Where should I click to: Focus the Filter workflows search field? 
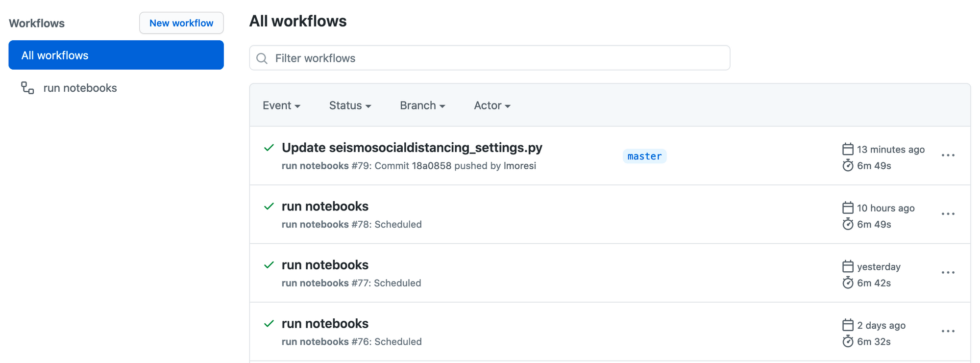point(490,58)
